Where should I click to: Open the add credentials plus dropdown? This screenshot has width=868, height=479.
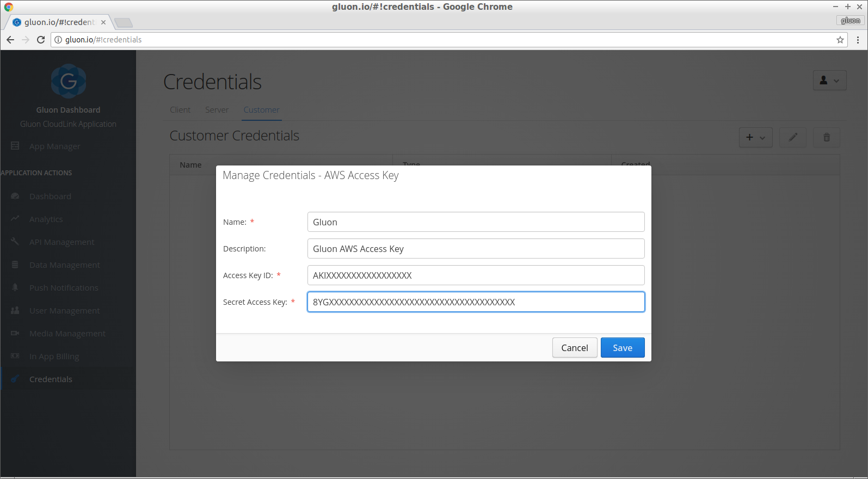pyautogui.click(x=755, y=137)
